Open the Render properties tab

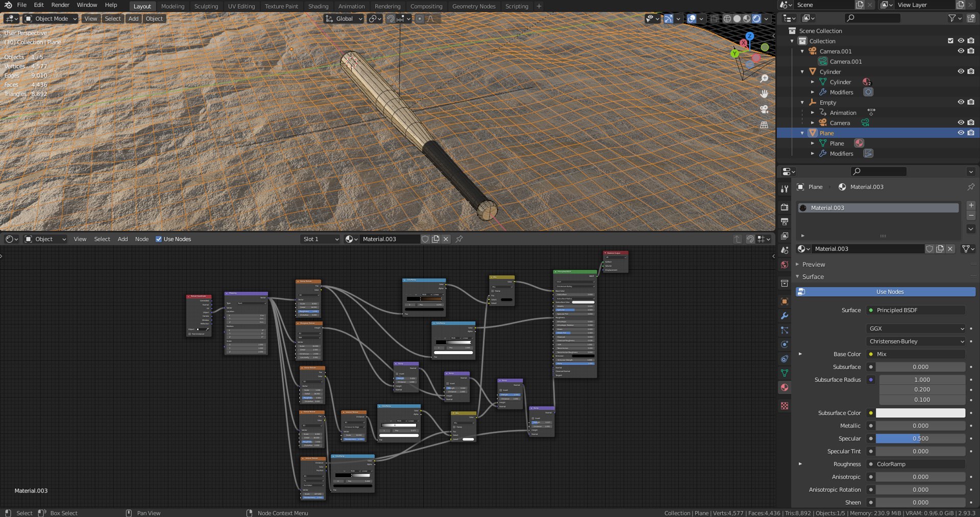pos(785,207)
